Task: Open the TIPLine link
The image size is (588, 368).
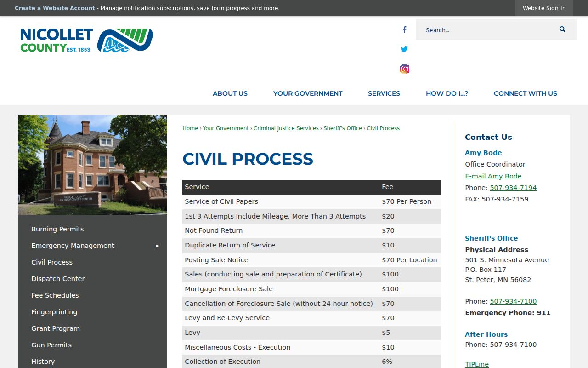Action: pyautogui.click(x=477, y=364)
